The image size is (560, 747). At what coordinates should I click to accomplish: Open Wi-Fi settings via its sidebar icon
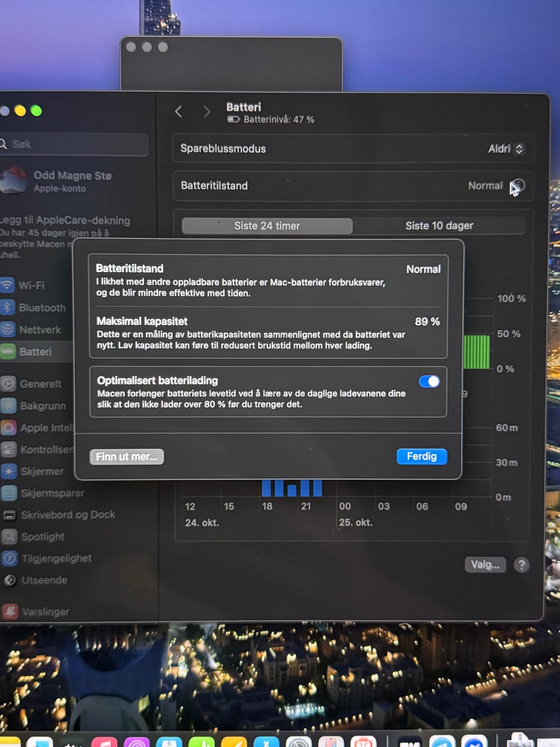(7, 285)
